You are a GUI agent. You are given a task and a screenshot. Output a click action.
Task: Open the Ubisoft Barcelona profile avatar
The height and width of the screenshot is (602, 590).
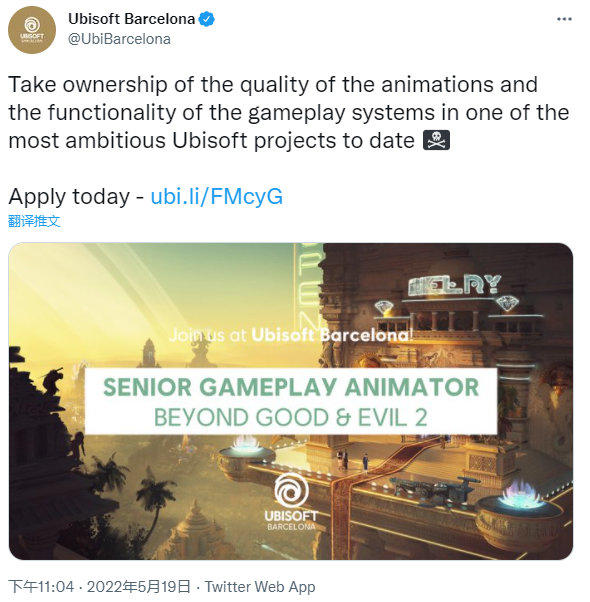[x=32, y=30]
